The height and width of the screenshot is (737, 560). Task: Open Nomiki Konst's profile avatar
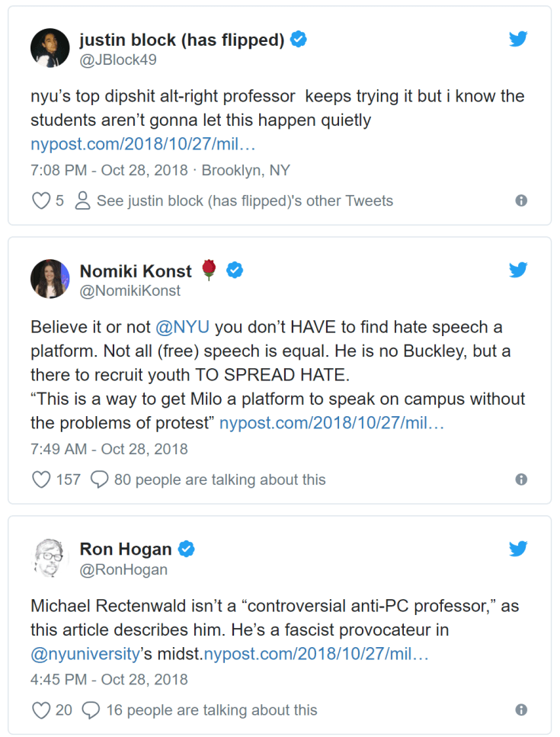point(50,279)
